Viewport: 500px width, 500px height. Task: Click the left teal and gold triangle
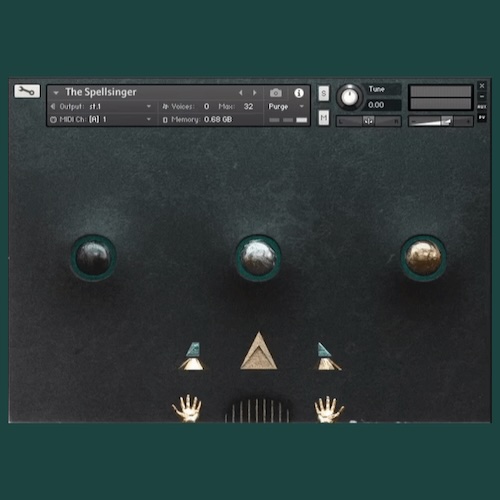tap(192, 356)
